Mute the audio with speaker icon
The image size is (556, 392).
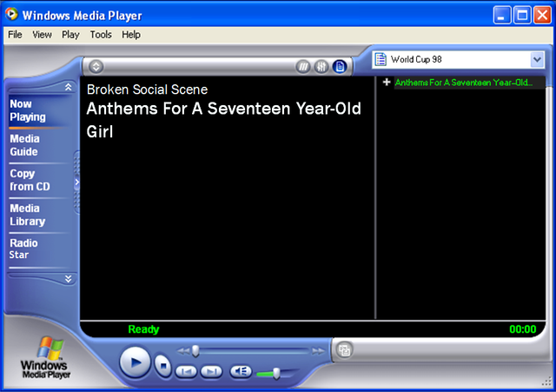(241, 371)
